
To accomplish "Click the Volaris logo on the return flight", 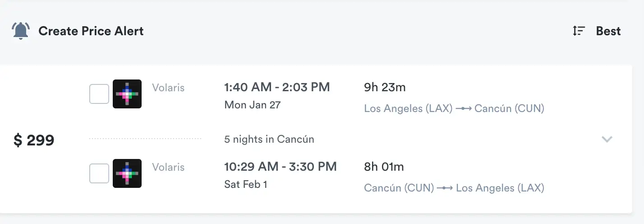I will (127, 173).
